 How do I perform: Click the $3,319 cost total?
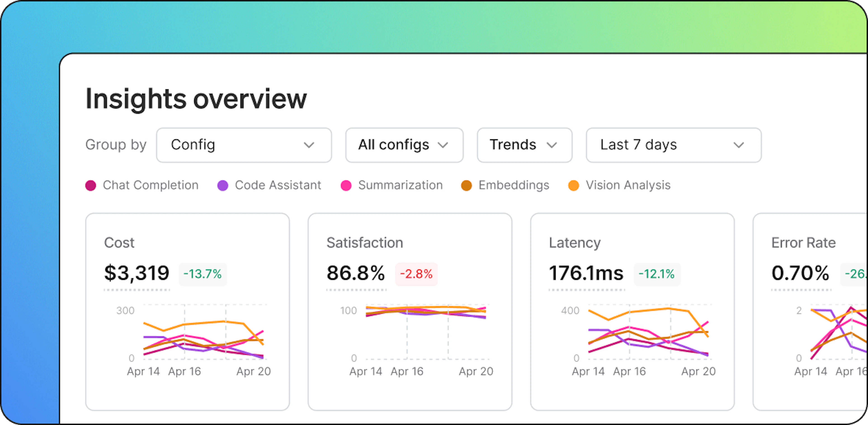click(x=137, y=273)
